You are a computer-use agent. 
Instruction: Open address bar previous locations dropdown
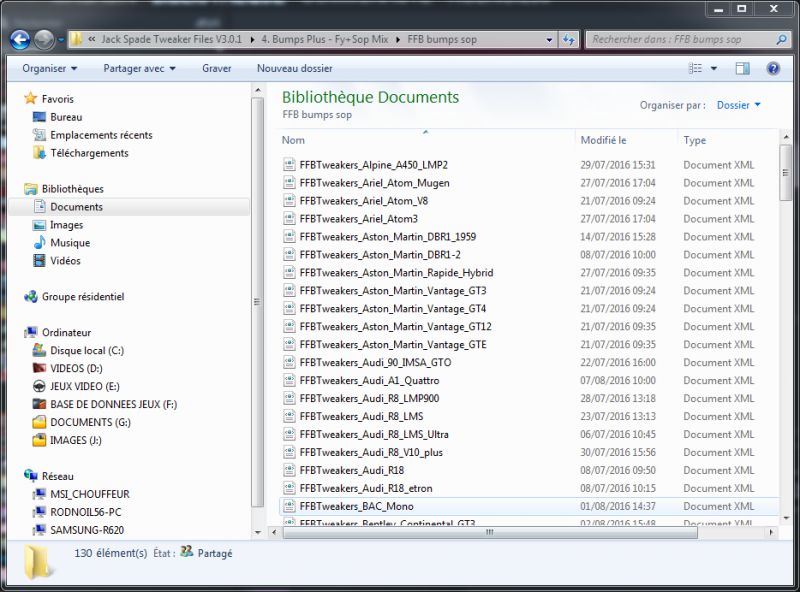tap(549, 40)
